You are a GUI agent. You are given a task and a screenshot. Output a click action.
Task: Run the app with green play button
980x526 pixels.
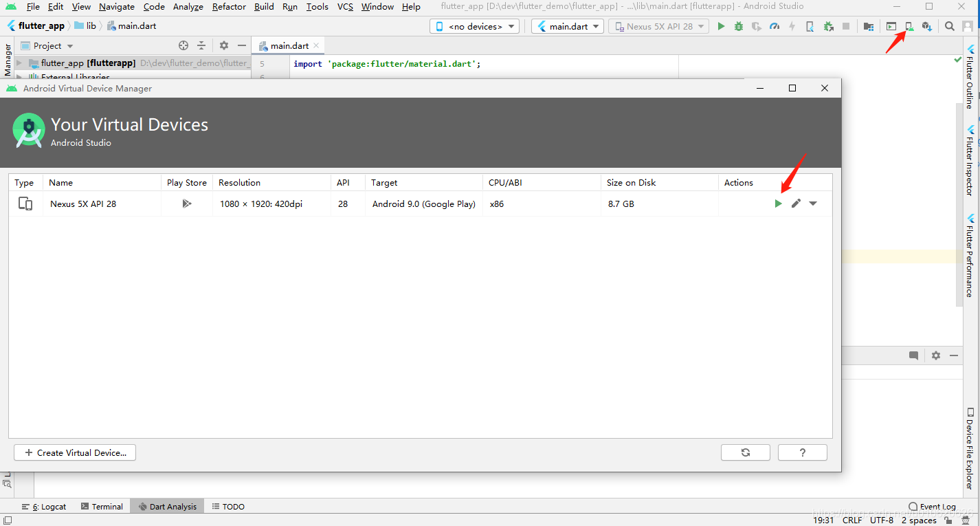[x=721, y=26]
